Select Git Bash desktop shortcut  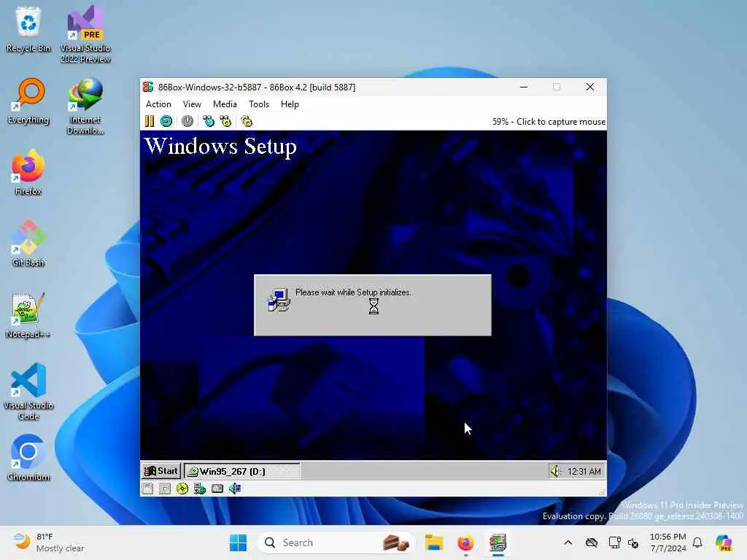pos(28,244)
